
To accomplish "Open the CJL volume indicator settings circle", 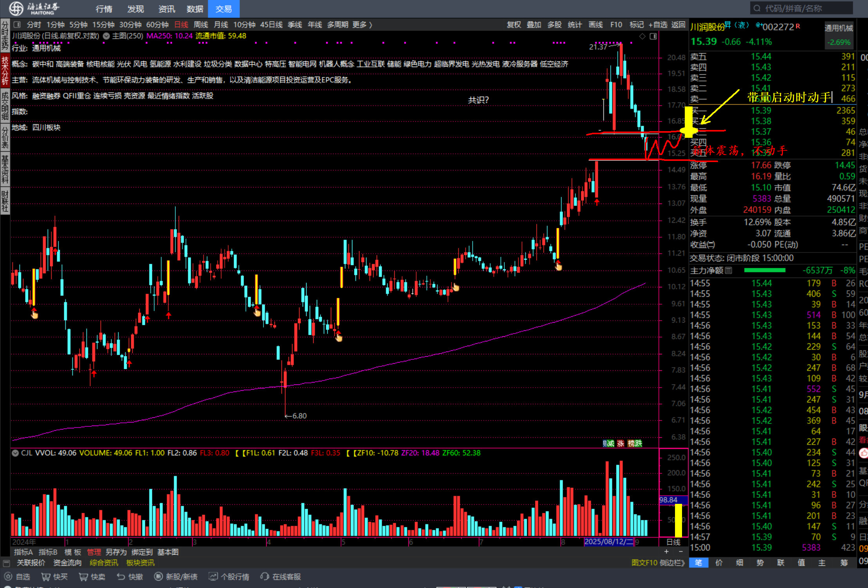I will (15, 453).
